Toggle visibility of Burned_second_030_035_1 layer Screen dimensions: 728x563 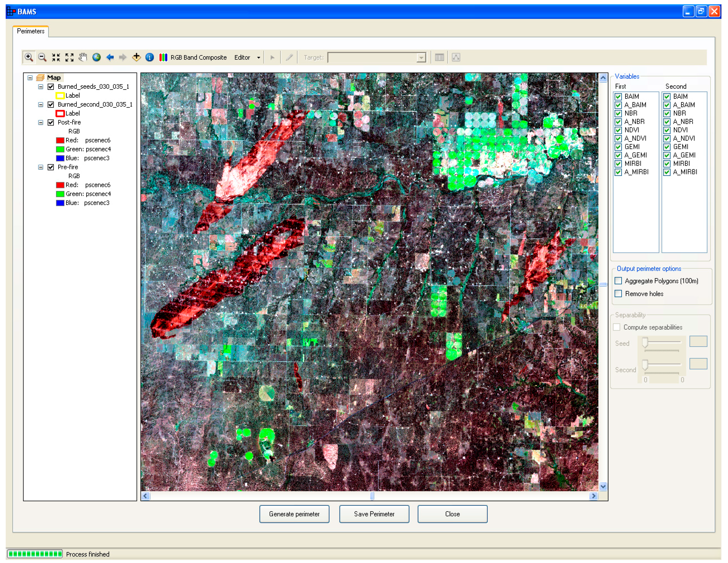tap(51, 105)
